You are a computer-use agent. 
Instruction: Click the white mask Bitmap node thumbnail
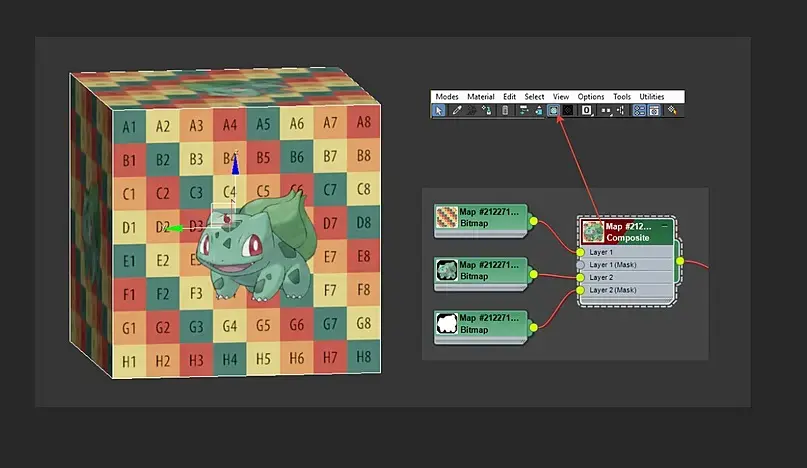[446, 324]
